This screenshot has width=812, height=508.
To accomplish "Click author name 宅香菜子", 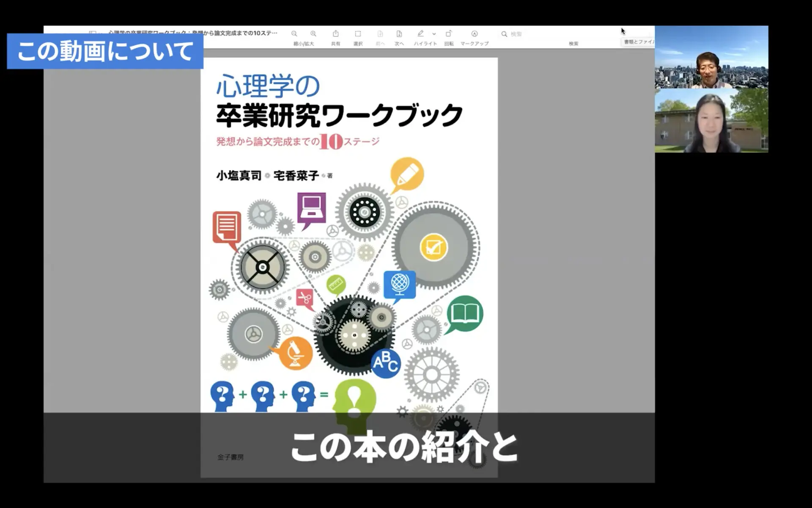I will [x=296, y=175].
